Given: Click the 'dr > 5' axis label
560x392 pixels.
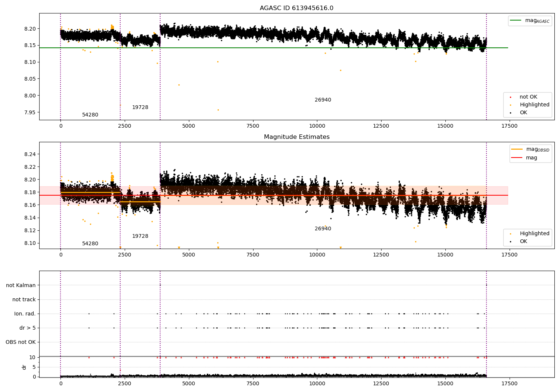Looking at the screenshot, I should coord(28,328).
